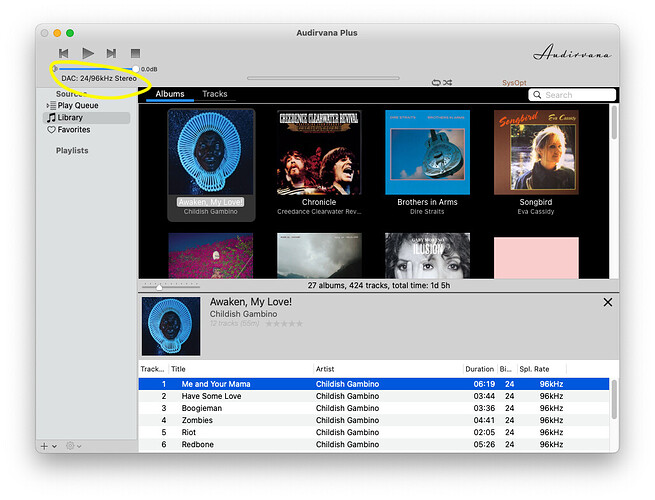
Task: Click the plus add button in sidebar footer
Action: (44, 446)
